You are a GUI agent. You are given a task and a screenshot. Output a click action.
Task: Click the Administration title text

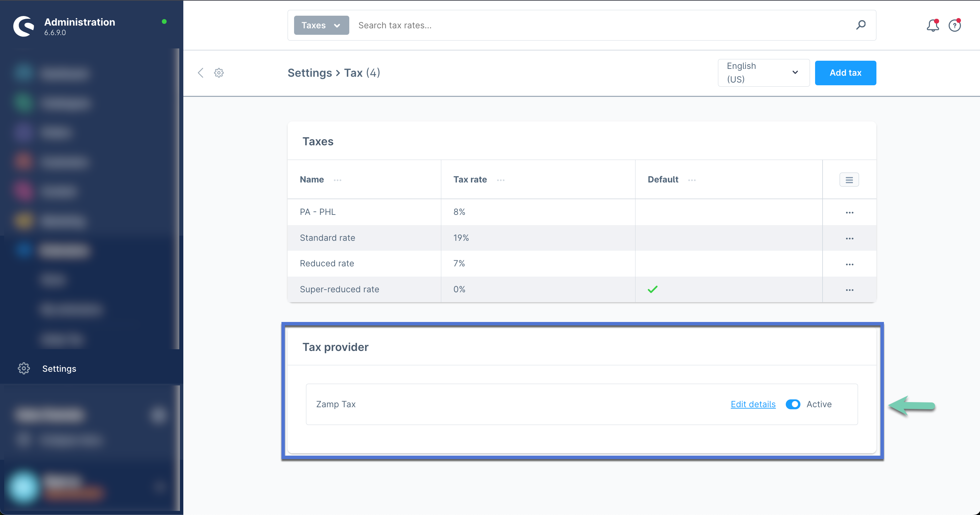click(79, 22)
